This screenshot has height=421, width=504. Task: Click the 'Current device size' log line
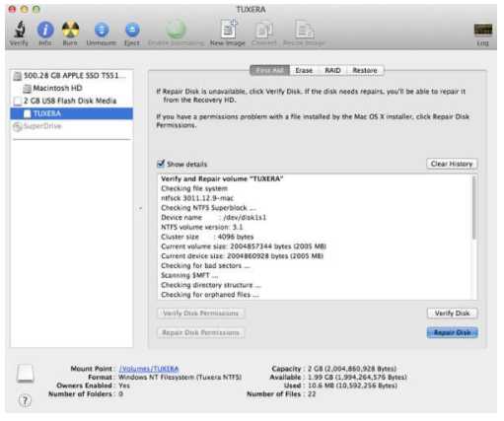[242, 256]
